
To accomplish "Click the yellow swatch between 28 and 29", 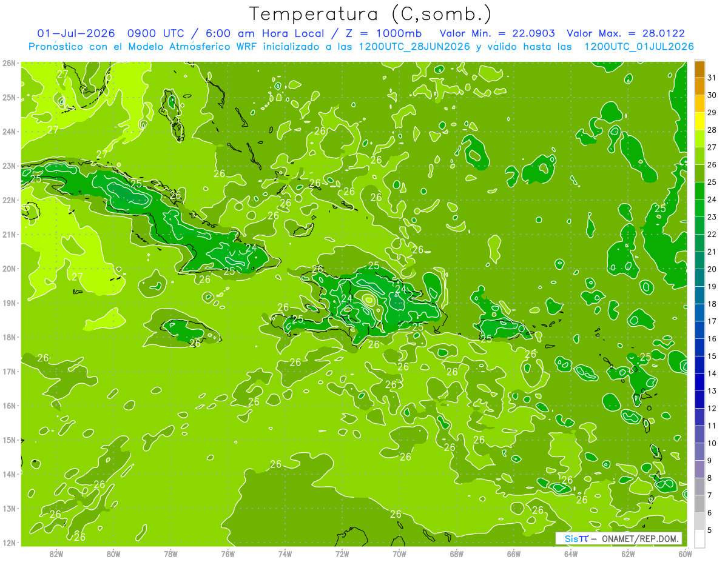I will coord(699,121).
